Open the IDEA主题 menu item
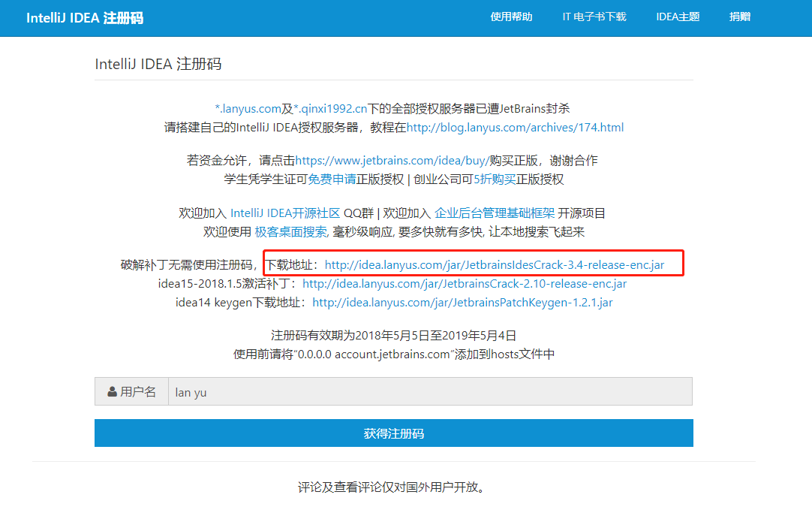This screenshot has width=812, height=531. (x=678, y=17)
